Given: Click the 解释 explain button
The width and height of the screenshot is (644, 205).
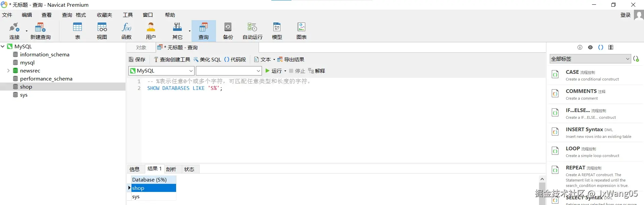Looking at the screenshot, I should tap(317, 71).
